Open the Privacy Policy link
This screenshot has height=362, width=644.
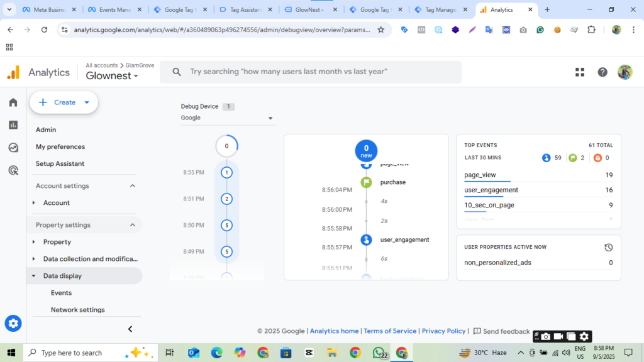coord(443,331)
